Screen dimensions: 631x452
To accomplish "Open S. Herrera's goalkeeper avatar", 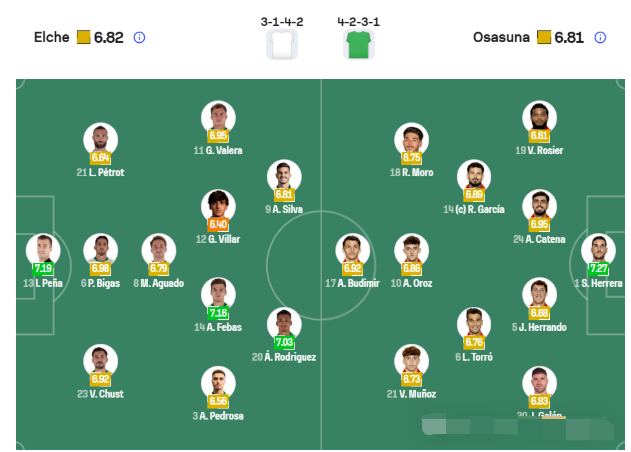I will click(599, 248).
